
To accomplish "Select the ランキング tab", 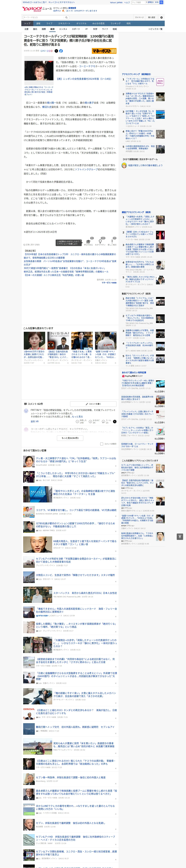I will (115, 24).
